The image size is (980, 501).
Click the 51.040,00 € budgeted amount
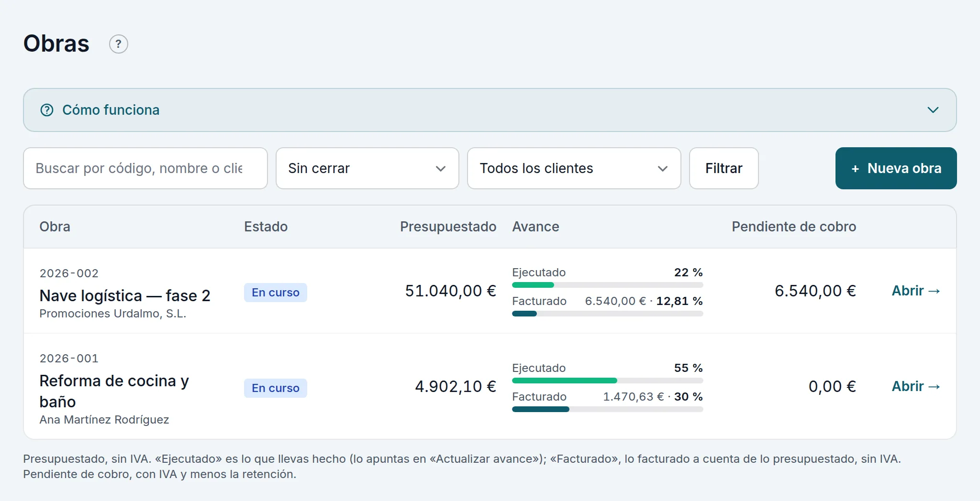tap(450, 291)
